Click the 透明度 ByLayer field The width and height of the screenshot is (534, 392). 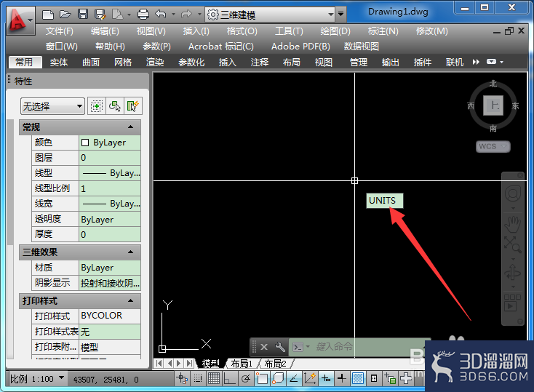pyautogui.click(x=110, y=219)
